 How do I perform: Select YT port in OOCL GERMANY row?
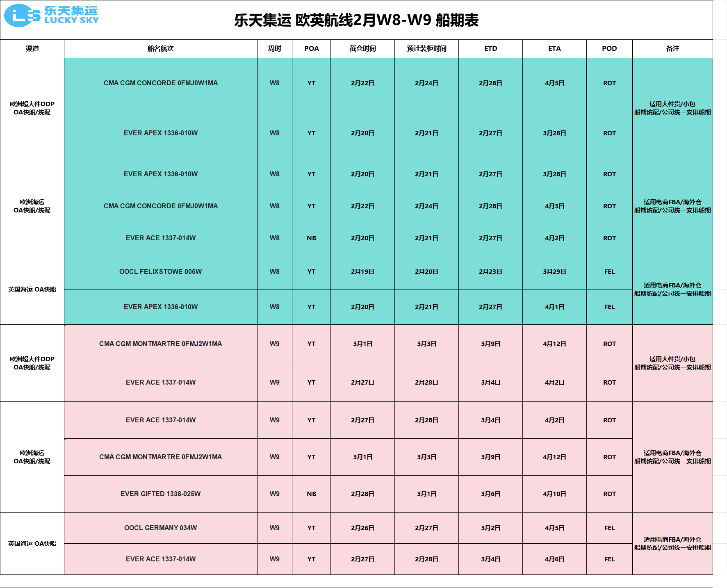[312, 528]
